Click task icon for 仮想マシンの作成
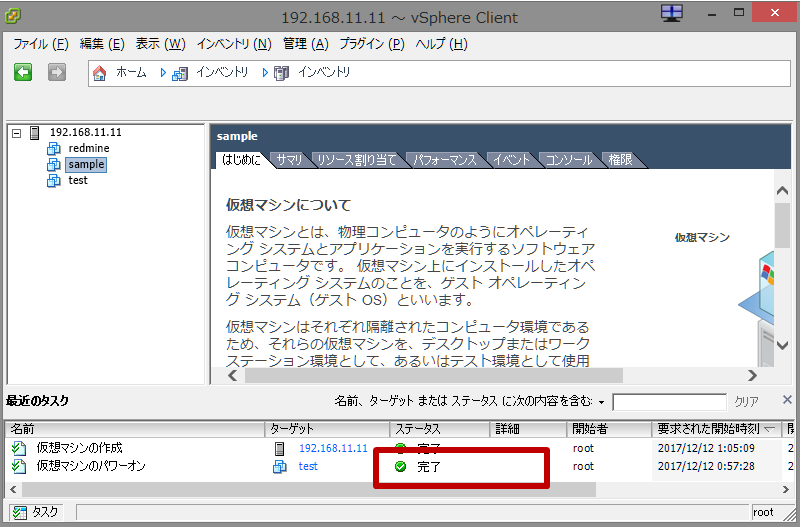The height and width of the screenshot is (527, 804). pyautogui.click(x=19, y=449)
